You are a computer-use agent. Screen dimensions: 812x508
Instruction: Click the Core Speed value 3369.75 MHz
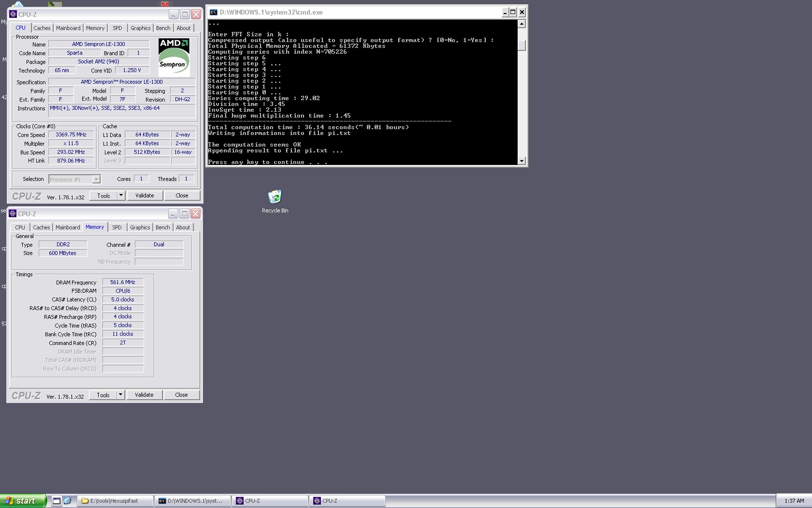pos(71,135)
